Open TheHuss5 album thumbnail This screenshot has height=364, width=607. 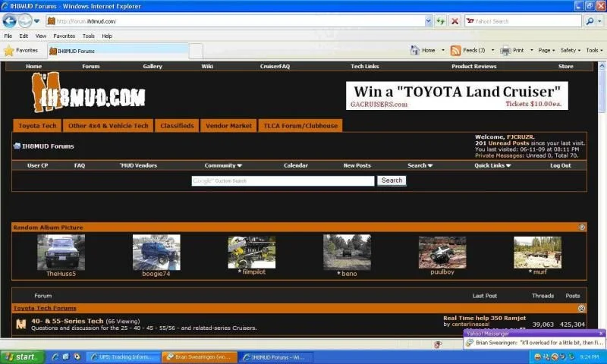point(61,253)
